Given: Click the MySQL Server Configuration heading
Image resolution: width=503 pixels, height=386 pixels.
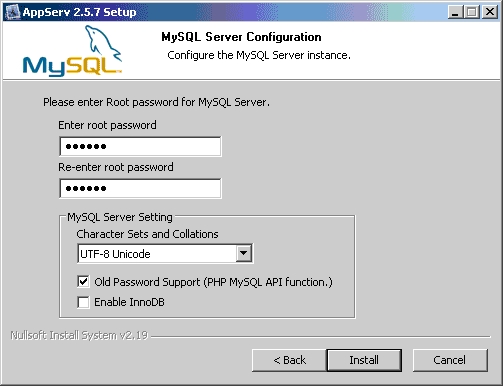Looking at the screenshot, I should (241, 37).
